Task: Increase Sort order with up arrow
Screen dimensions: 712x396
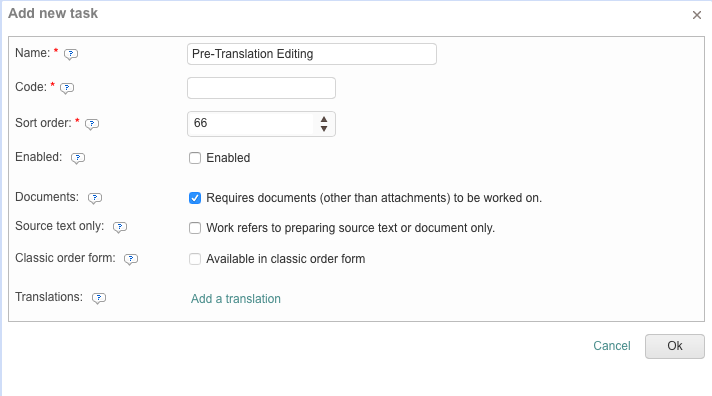Action: click(324, 119)
